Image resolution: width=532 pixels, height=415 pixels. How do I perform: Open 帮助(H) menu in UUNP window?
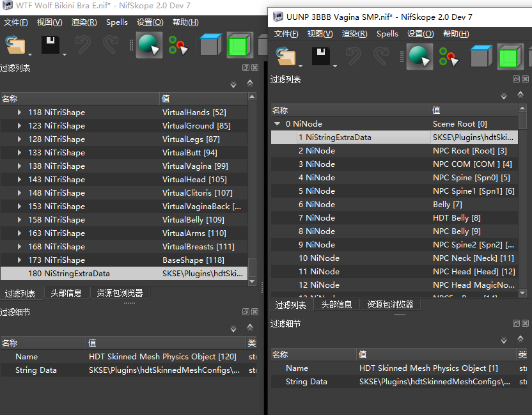pyautogui.click(x=456, y=34)
